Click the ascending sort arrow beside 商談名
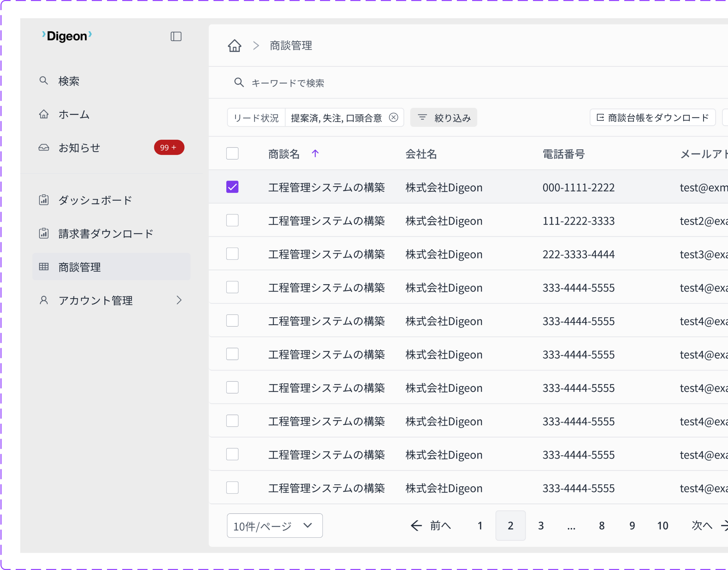 [x=315, y=154]
